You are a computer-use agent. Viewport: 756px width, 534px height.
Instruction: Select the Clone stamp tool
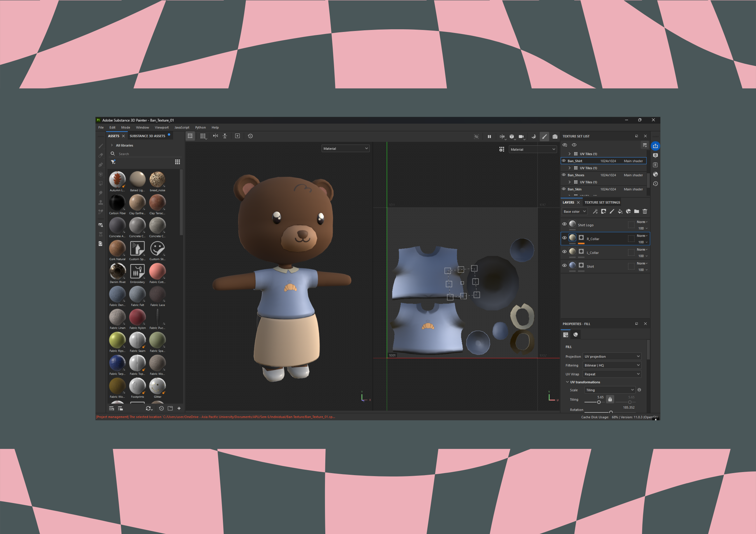(101, 202)
